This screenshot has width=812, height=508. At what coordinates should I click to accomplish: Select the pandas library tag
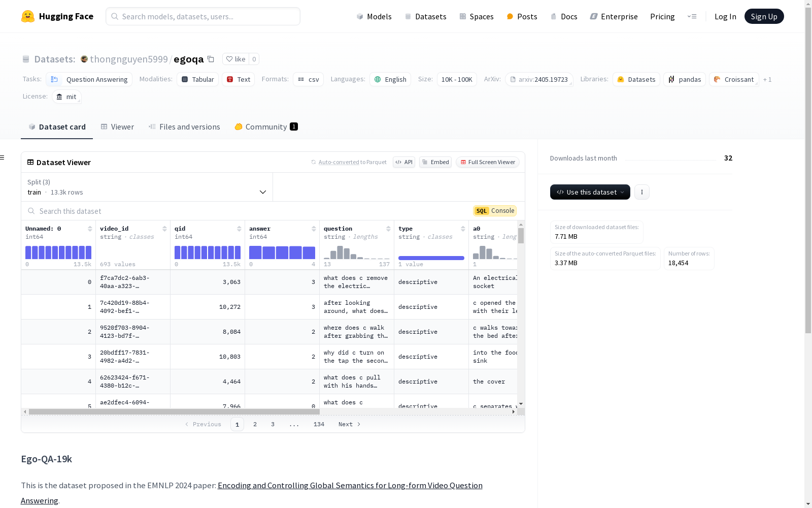click(x=685, y=79)
